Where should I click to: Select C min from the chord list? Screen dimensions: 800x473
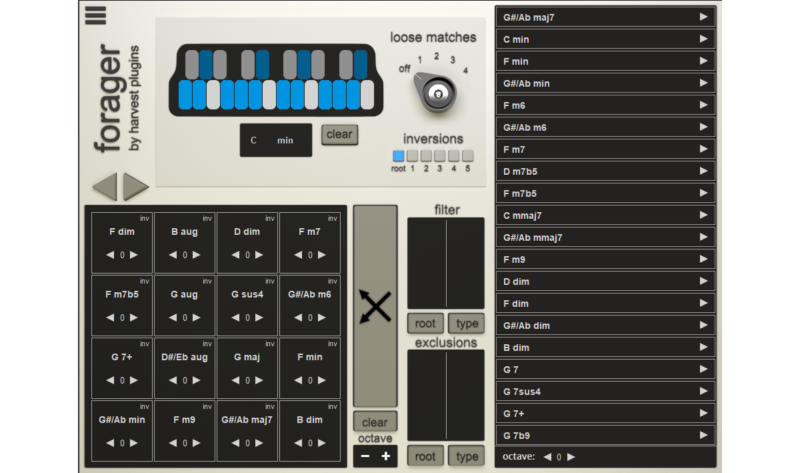[605, 39]
